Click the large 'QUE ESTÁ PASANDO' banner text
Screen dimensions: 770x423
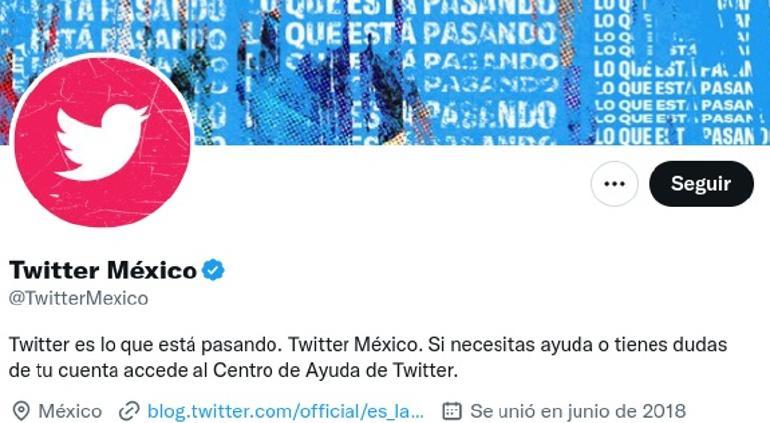click(x=420, y=33)
